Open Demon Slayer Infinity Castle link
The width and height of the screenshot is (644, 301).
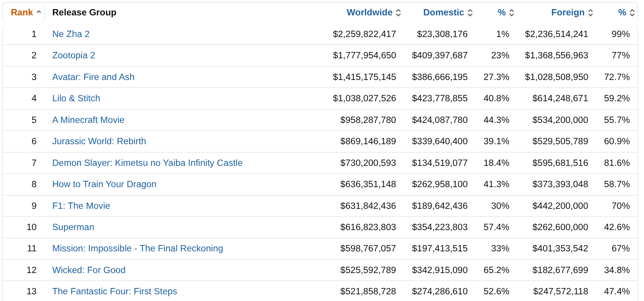coord(147,163)
